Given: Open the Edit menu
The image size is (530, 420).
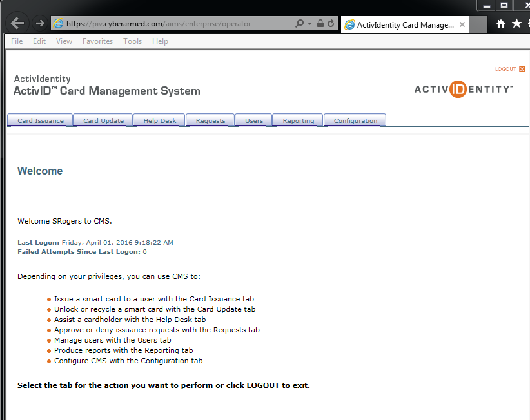Looking at the screenshot, I should pyautogui.click(x=39, y=41).
